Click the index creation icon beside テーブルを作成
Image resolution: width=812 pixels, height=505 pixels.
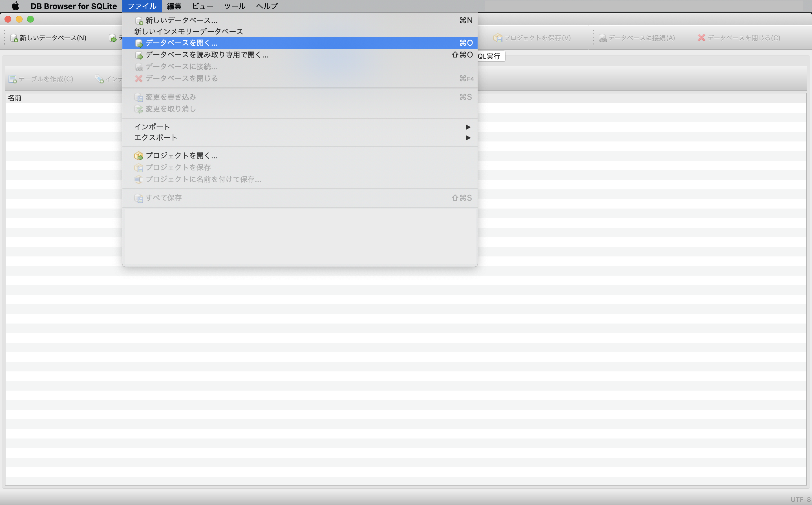(100, 79)
